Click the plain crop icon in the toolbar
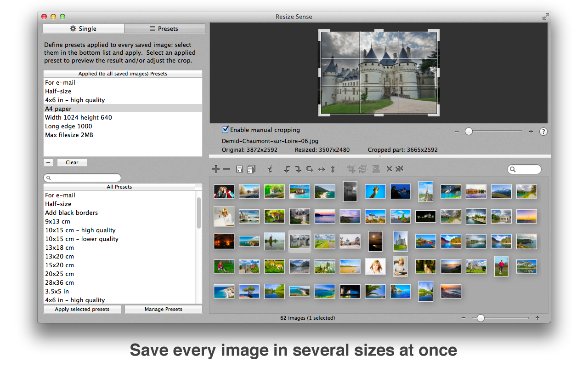 point(352,169)
